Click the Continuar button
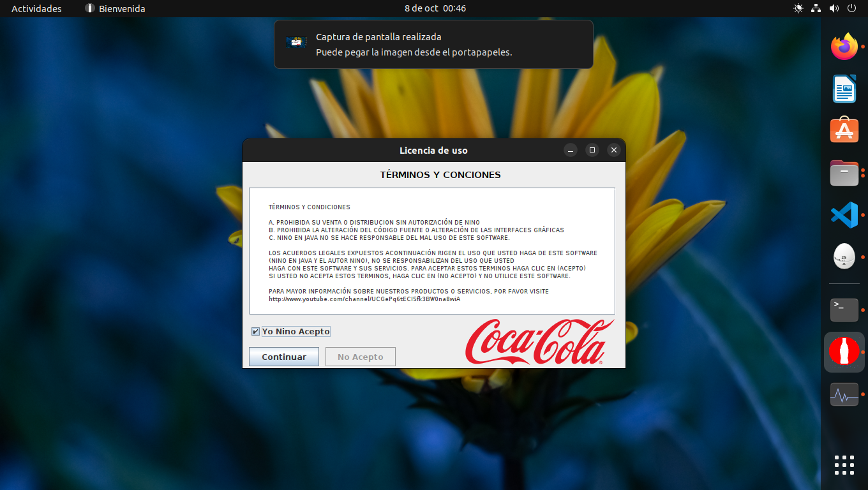The width and height of the screenshot is (868, 490). click(284, 357)
